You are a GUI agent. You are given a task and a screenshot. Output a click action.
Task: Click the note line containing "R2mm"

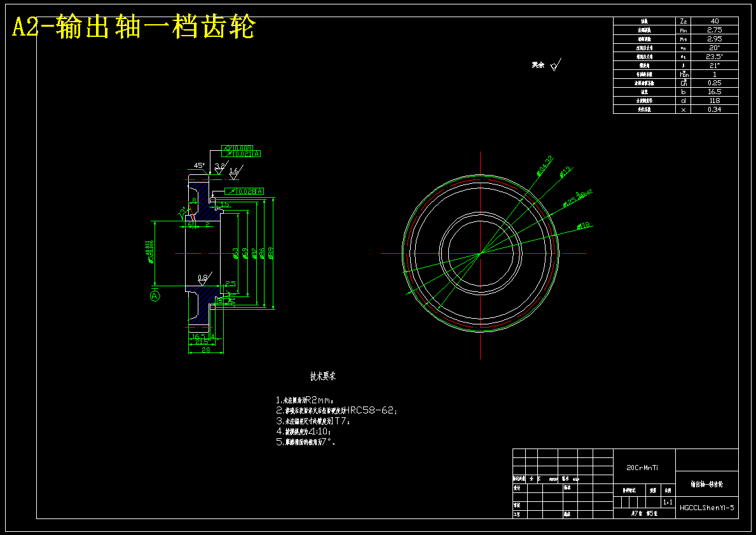coord(305,400)
